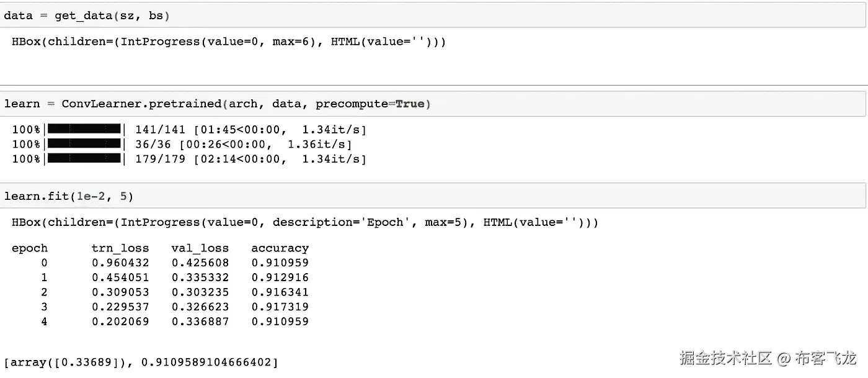This screenshot has height=378, width=868.
Task: Click the accuracy value 0.917319
Action: 280,307
